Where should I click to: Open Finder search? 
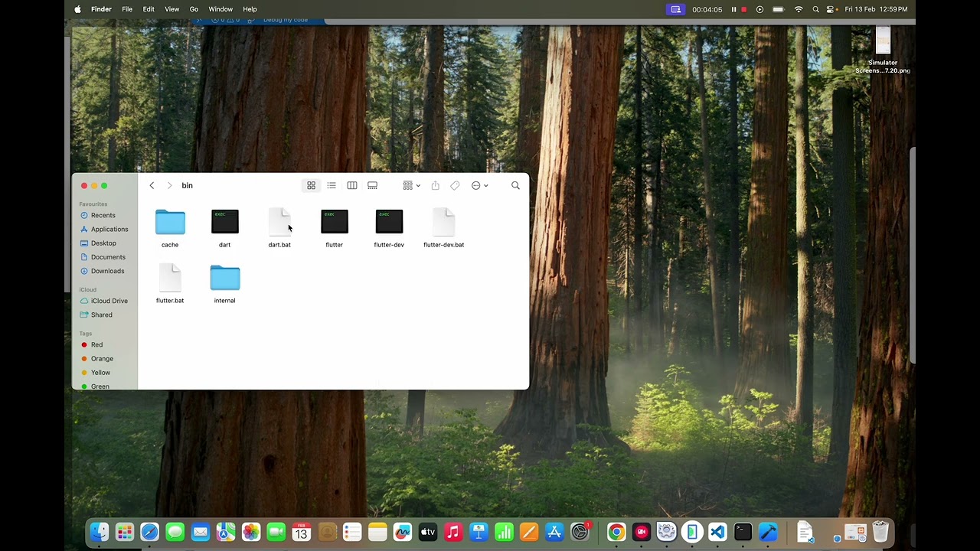(x=515, y=185)
